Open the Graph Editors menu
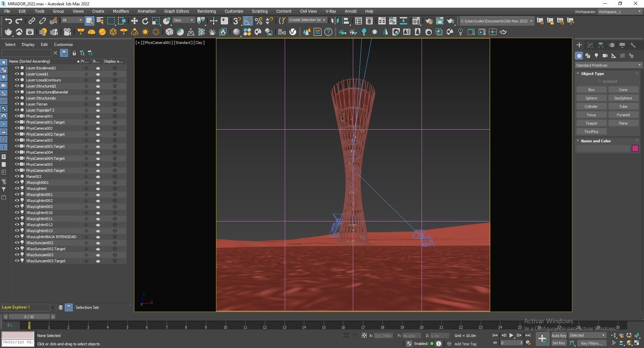Screen dimensions: 644x348 (176, 11)
